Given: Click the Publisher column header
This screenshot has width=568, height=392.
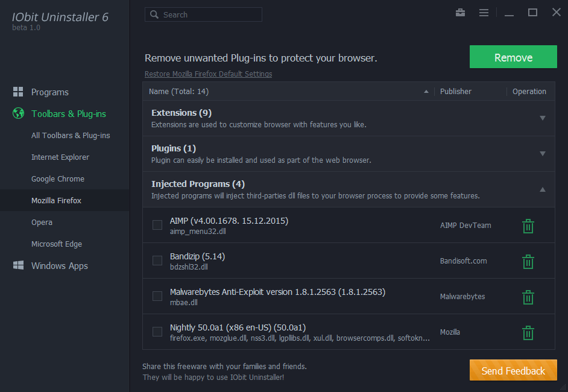Looking at the screenshot, I should (x=456, y=92).
